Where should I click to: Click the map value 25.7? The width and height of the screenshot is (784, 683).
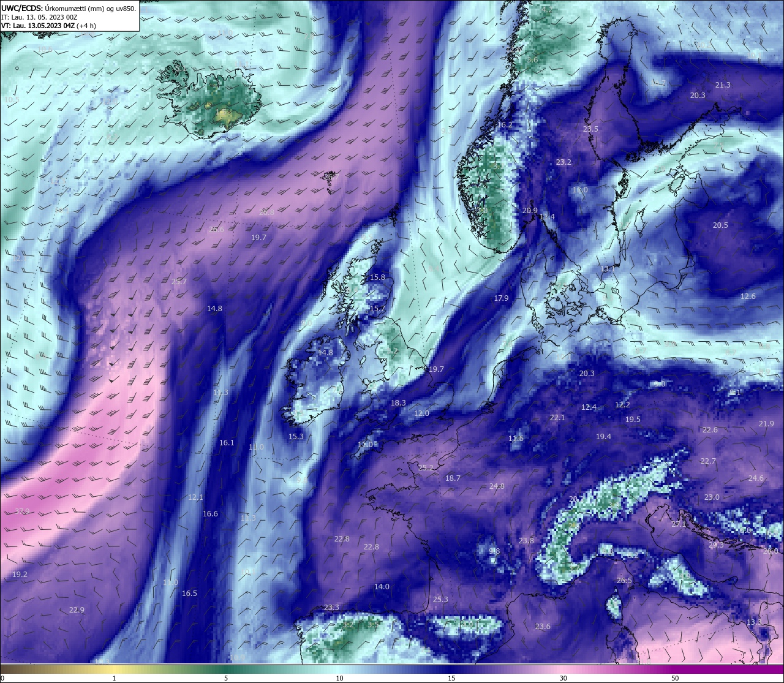[179, 282]
